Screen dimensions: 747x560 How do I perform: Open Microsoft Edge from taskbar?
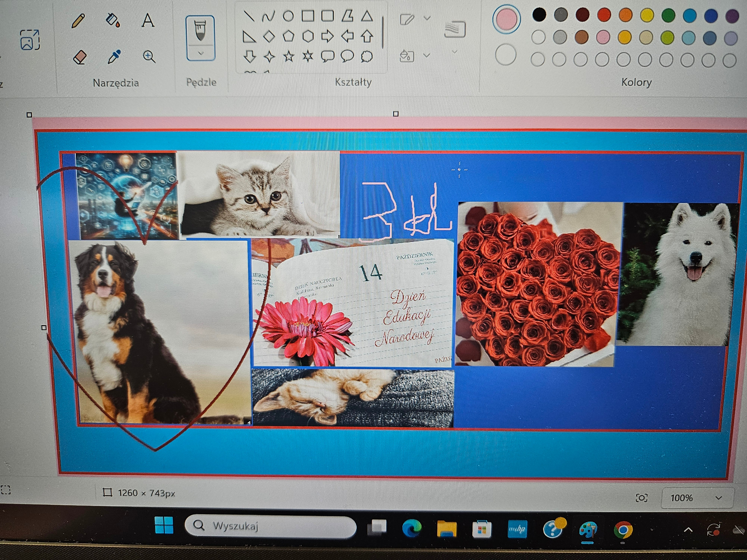coord(412,528)
